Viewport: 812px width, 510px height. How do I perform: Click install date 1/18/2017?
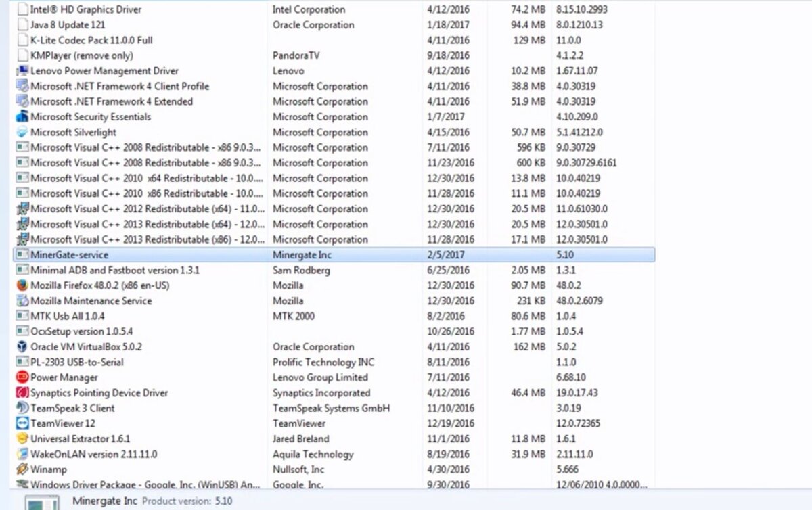(x=449, y=25)
